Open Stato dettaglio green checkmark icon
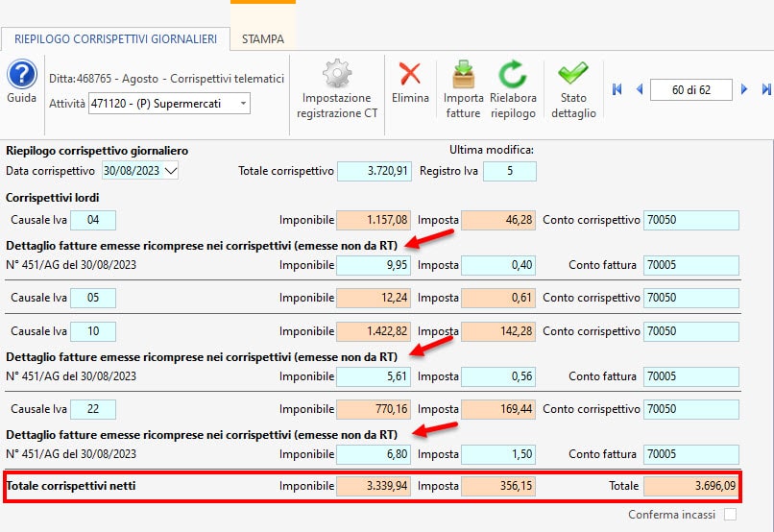The image size is (774, 532). [573, 75]
